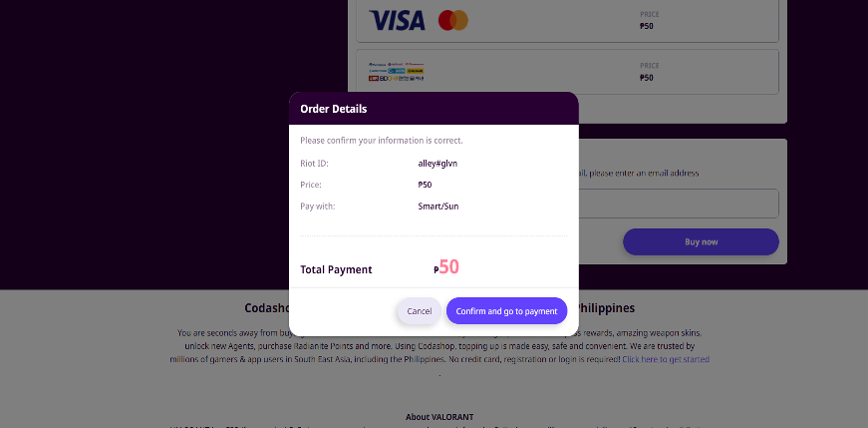Click the Codashop heading behind the dialog
868x428 pixels.
266,308
